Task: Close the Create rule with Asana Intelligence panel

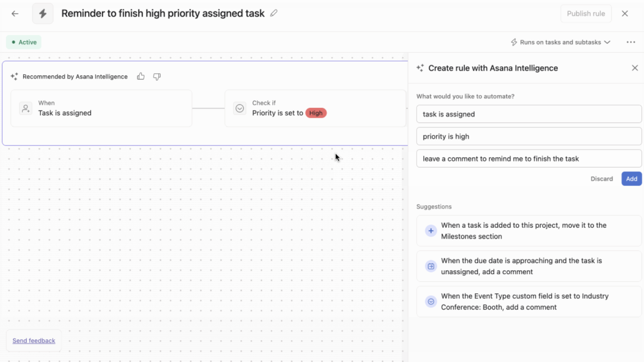Action: pos(636,67)
